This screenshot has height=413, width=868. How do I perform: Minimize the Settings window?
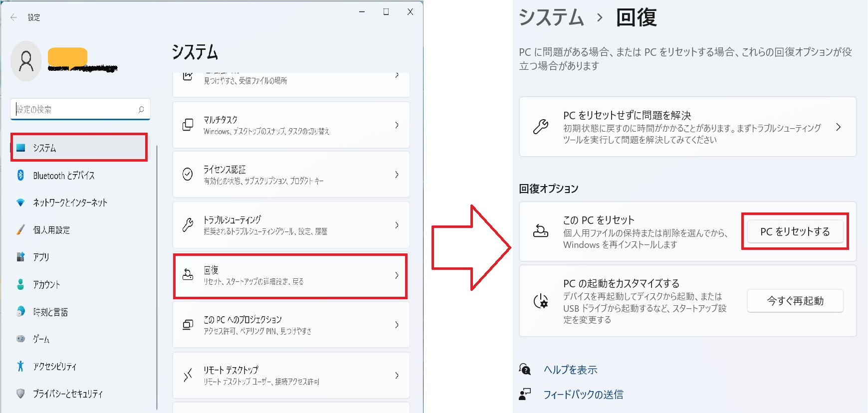(x=362, y=11)
